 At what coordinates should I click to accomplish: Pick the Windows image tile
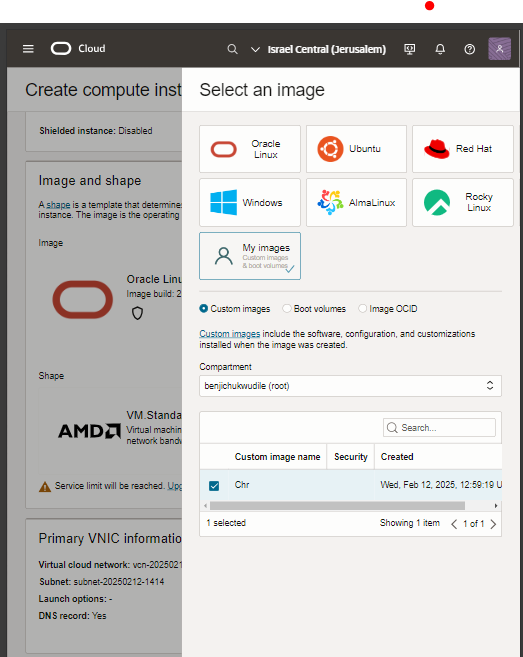250,202
